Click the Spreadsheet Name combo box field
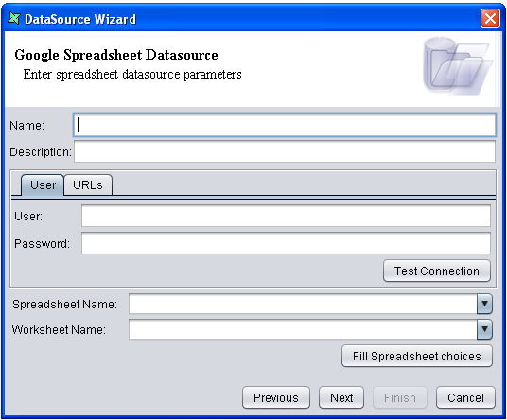507x420 pixels. (303, 304)
